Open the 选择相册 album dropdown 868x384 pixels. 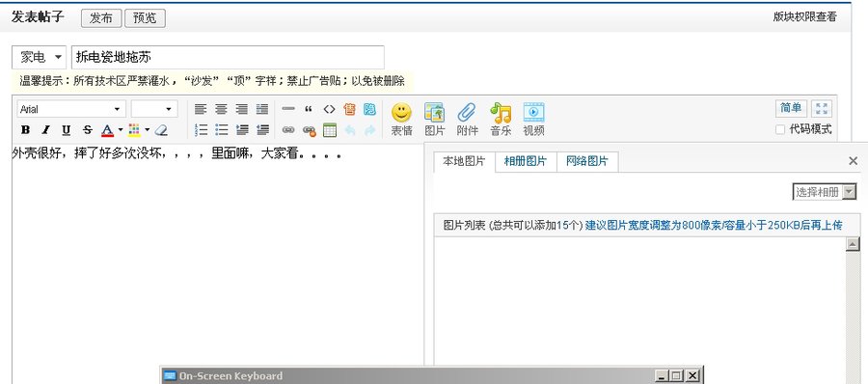825,192
